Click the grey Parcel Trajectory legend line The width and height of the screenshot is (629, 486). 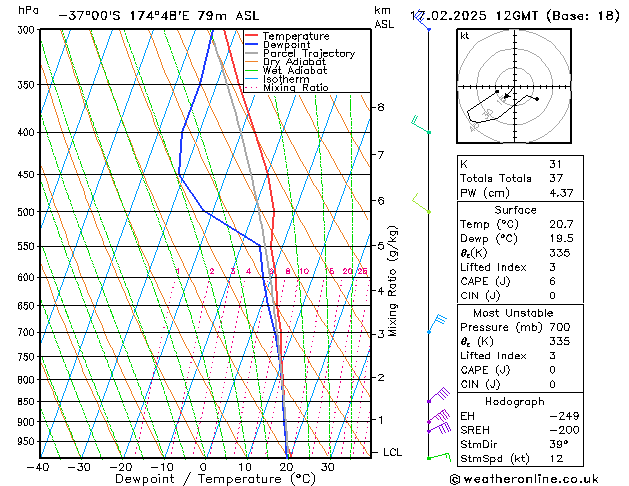click(x=252, y=53)
